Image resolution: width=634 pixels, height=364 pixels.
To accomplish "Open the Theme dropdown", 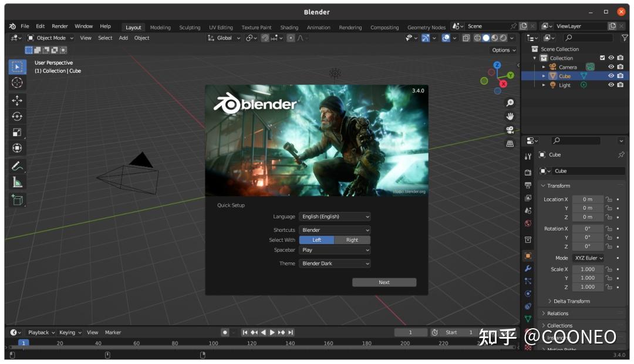I will click(x=335, y=264).
